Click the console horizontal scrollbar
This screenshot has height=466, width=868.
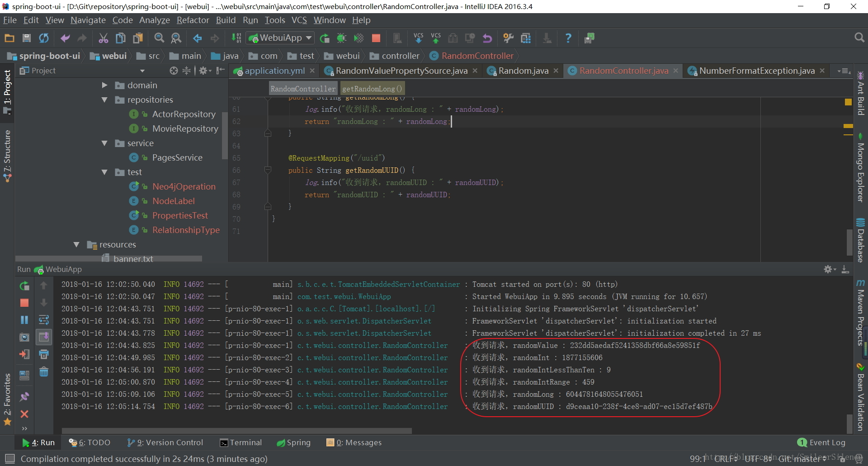tap(237, 431)
